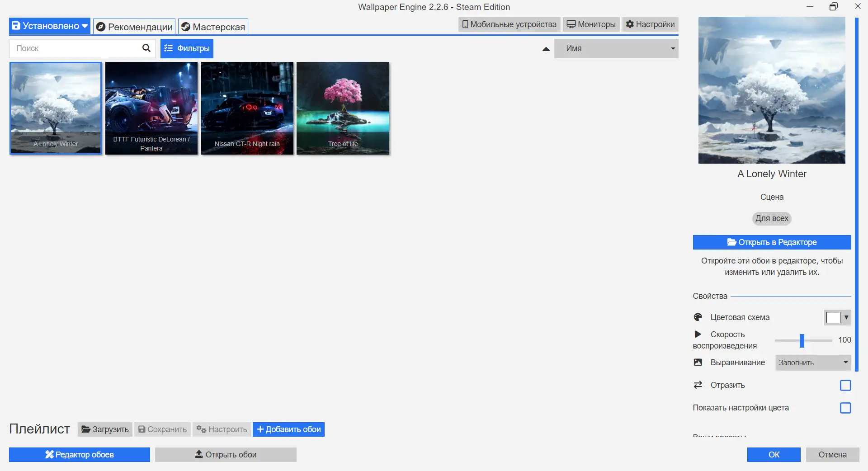Click the Цветовая схема white color swatch
868x471 pixels.
coord(833,317)
